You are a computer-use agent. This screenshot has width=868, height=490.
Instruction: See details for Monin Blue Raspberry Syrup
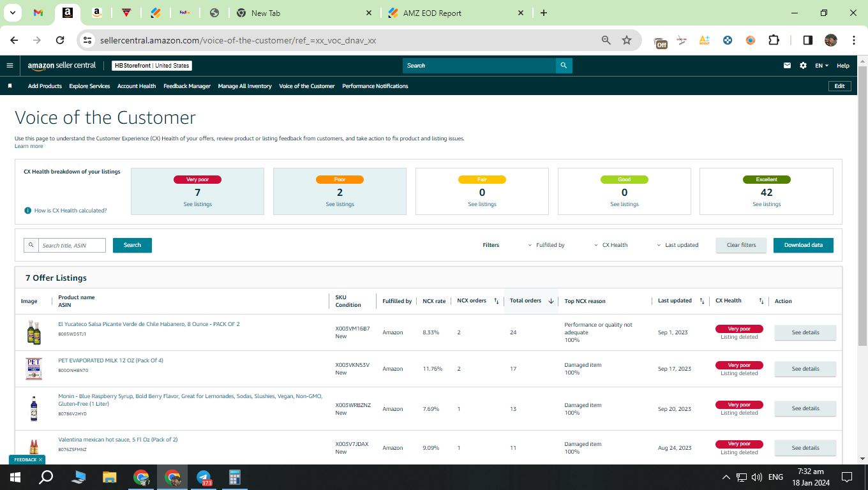[805, 408]
